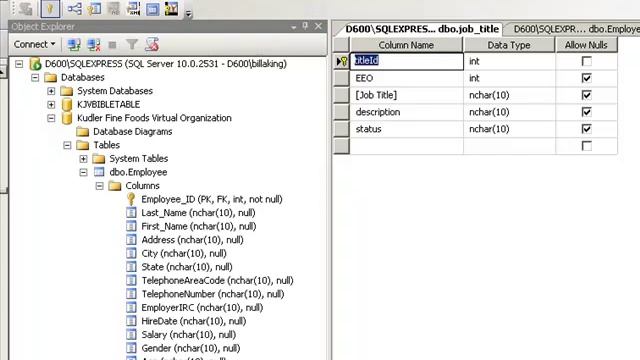Select EmployerIRC (nchar(10), null) in tree
This screenshot has width=640, height=360.
(202, 307)
